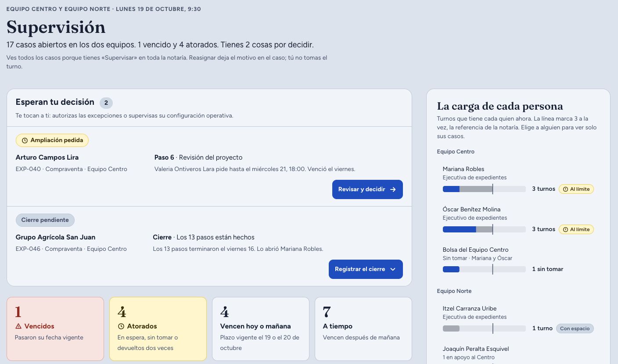Select Mariana Robles to see her cases
618x364 pixels.
[x=518, y=179]
